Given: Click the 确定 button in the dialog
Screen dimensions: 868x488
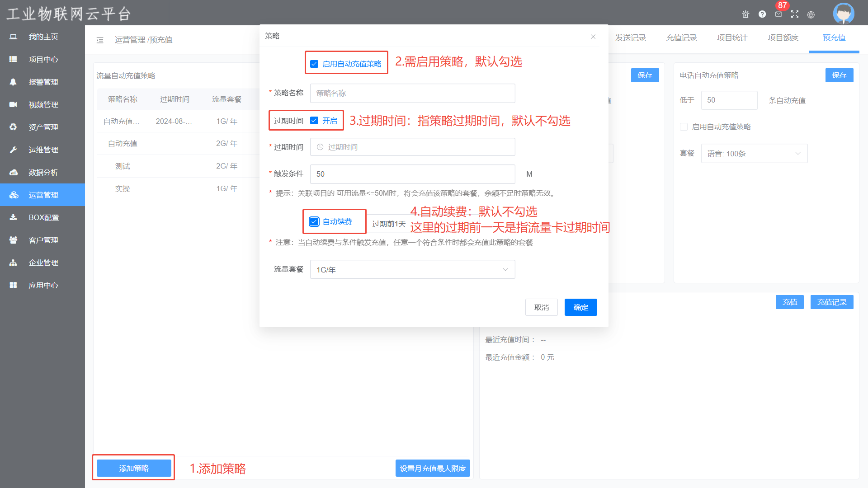Looking at the screenshot, I should click(580, 308).
